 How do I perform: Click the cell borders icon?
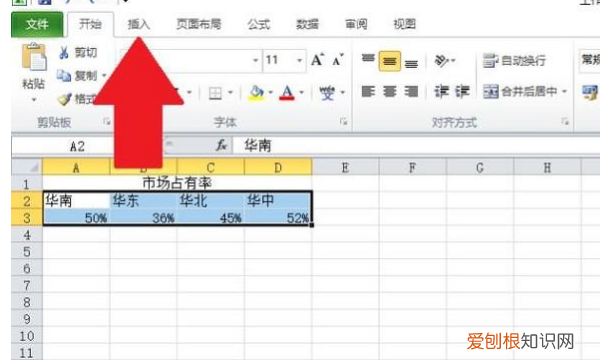[x=215, y=93]
